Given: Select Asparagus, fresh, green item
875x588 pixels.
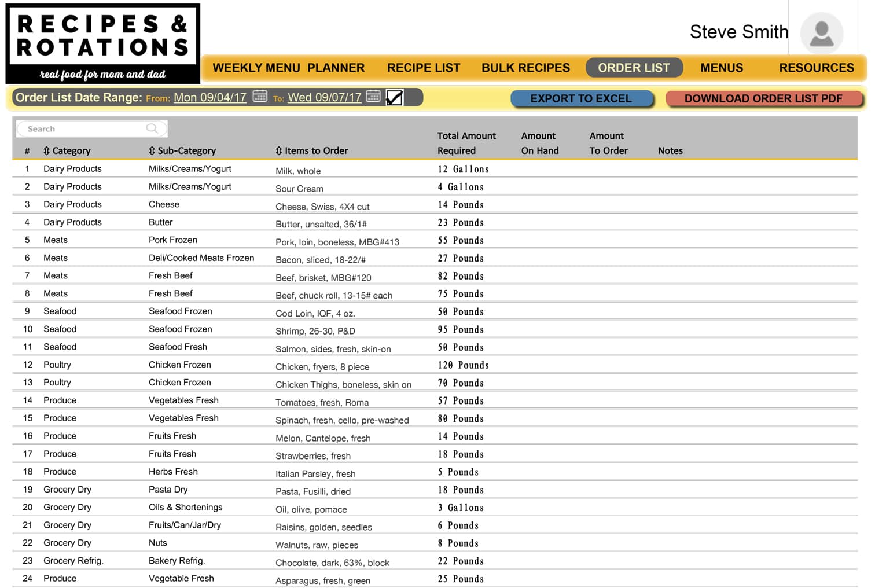Looking at the screenshot, I should 323,581.
